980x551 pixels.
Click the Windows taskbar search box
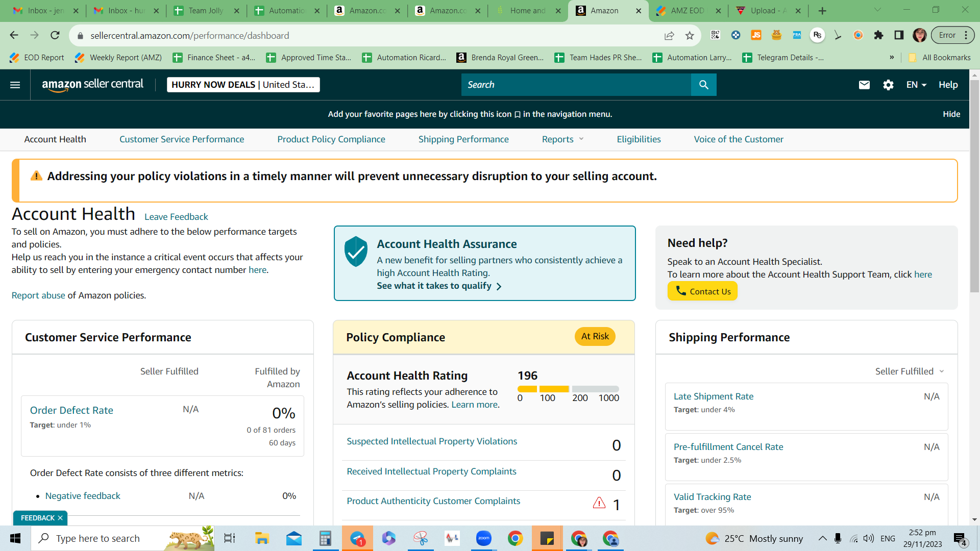tap(122, 538)
